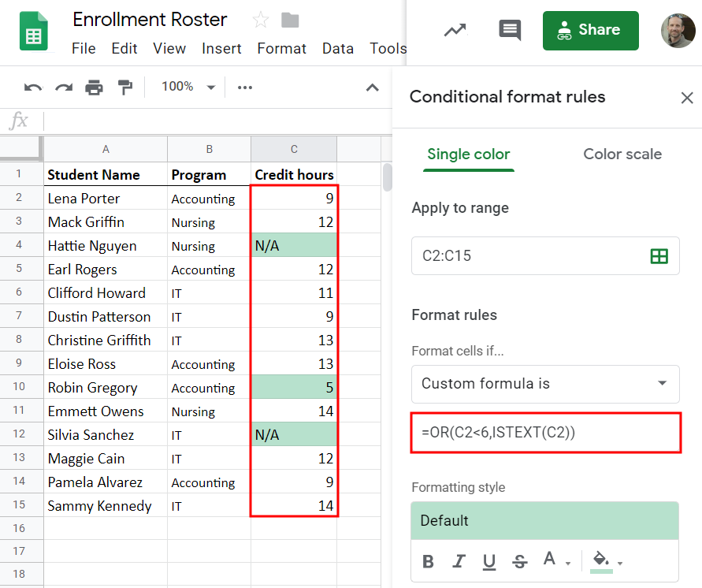Select the Sammy Kennedy cell
Viewport: 702px width, 588px height.
(106, 505)
